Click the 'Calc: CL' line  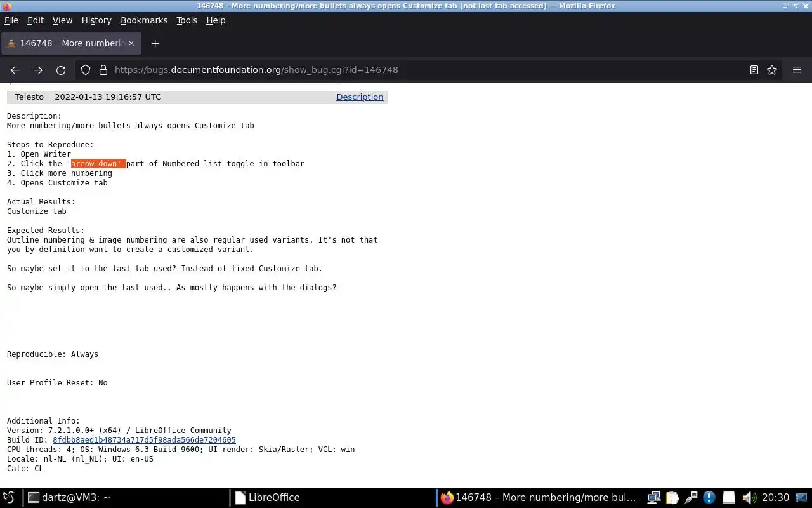(25, 469)
